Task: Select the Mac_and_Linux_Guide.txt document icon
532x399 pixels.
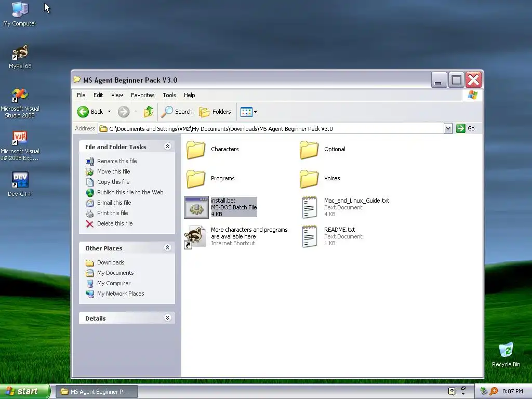Action: (309, 207)
